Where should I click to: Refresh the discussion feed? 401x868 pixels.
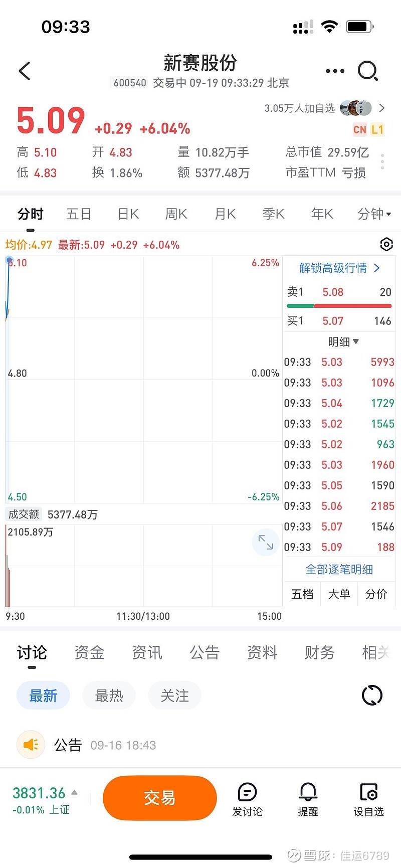pos(372,696)
